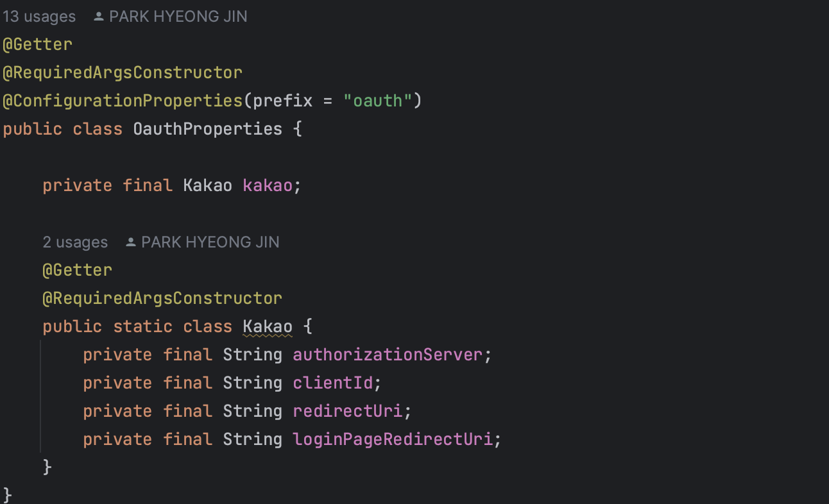Place cursor on @ConfigurationProperties annotation
Screen dimensions: 829x504
122,101
